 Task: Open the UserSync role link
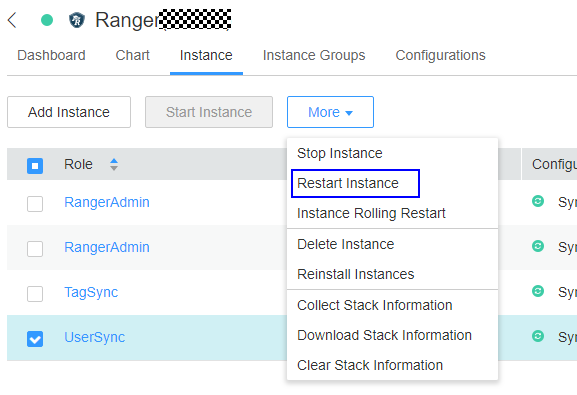point(95,337)
